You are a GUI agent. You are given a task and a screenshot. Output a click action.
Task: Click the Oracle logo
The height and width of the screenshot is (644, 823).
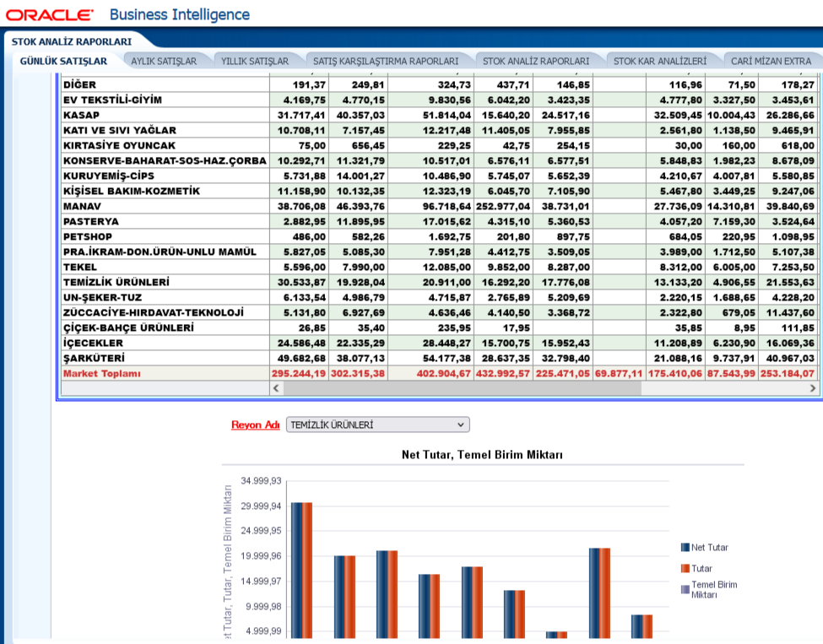coord(49,14)
